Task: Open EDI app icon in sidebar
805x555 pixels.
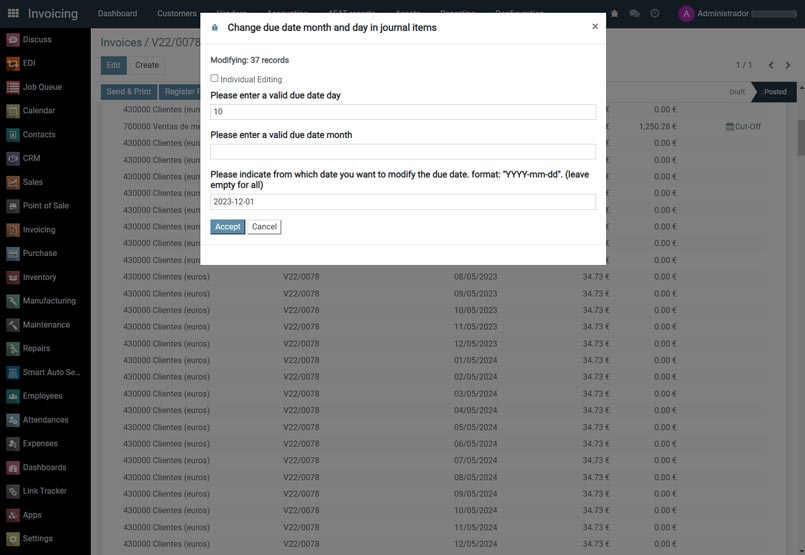Action: [13, 63]
